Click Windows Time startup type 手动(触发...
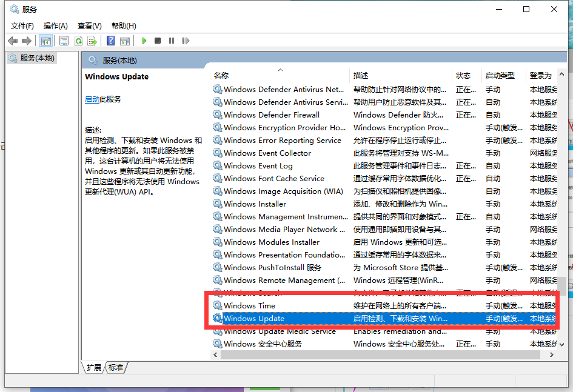The height and width of the screenshot is (392, 573). [x=503, y=305]
